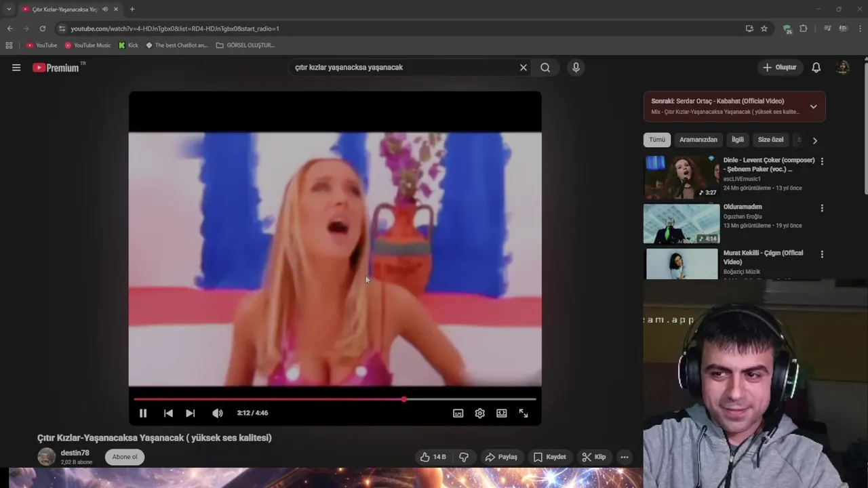
Task: Open the destin78 channel avatar
Action: pos(46,457)
